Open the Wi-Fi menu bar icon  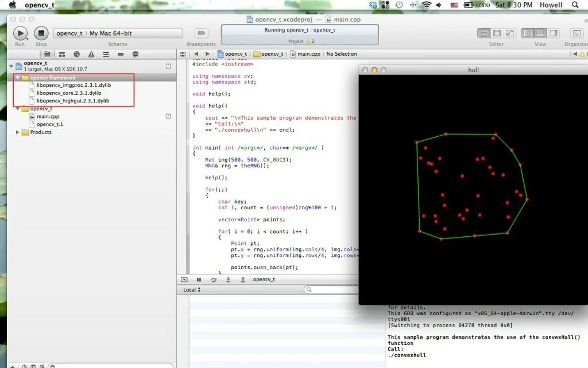coord(427,5)
